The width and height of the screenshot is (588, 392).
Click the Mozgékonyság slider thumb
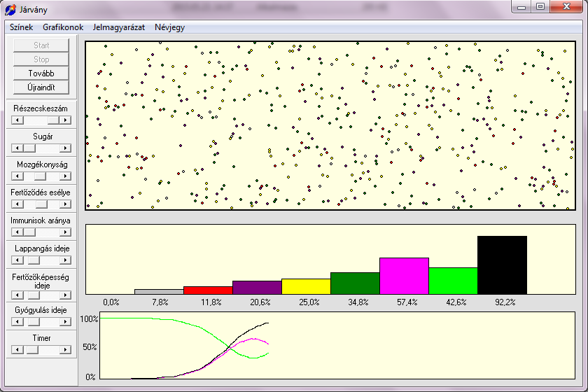(x=40, y=176)
